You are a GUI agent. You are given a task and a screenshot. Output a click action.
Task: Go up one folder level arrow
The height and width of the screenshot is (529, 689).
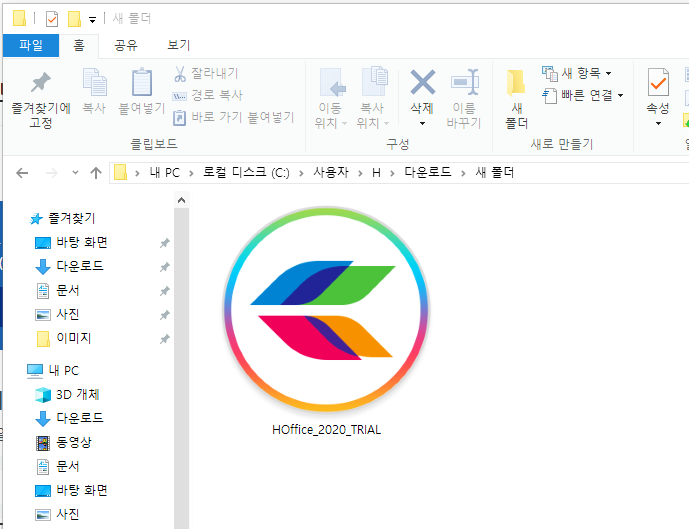point(96,173)
